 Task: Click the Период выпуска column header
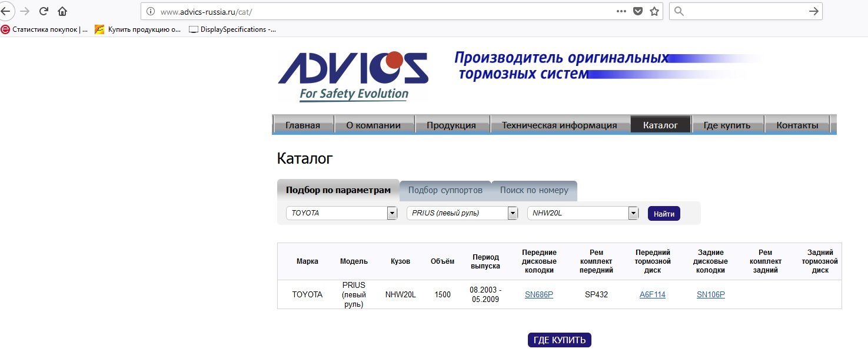click(485, 261)
